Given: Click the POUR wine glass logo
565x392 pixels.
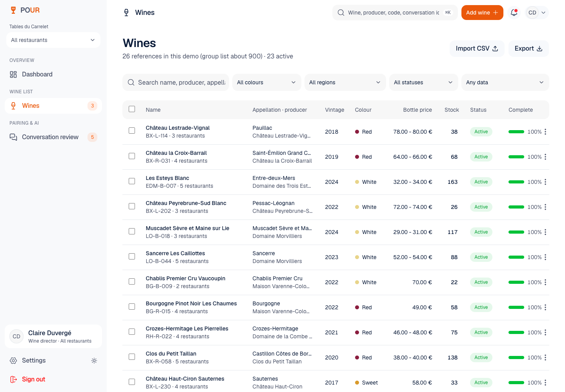Looking at the screenshot, I should [13, 10].
